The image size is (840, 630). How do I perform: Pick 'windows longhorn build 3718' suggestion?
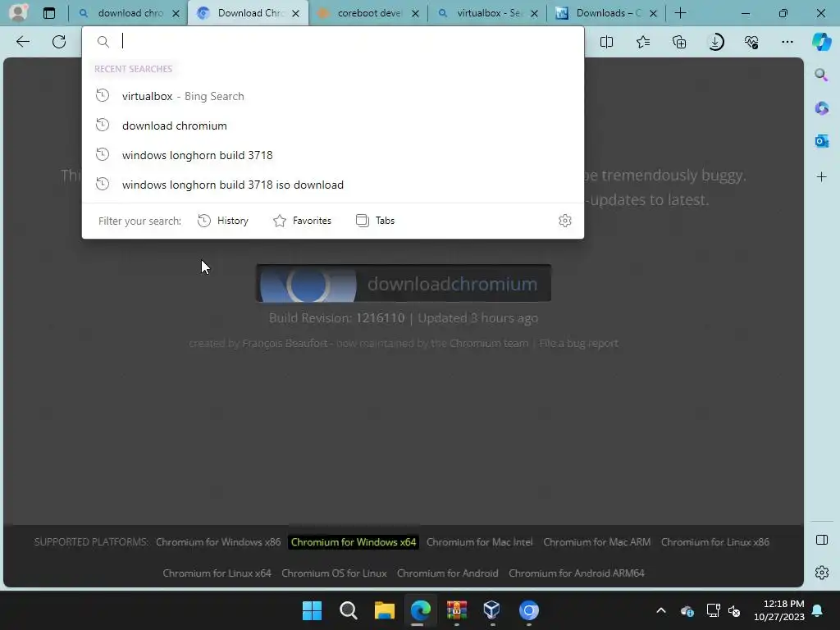(333, 155)
